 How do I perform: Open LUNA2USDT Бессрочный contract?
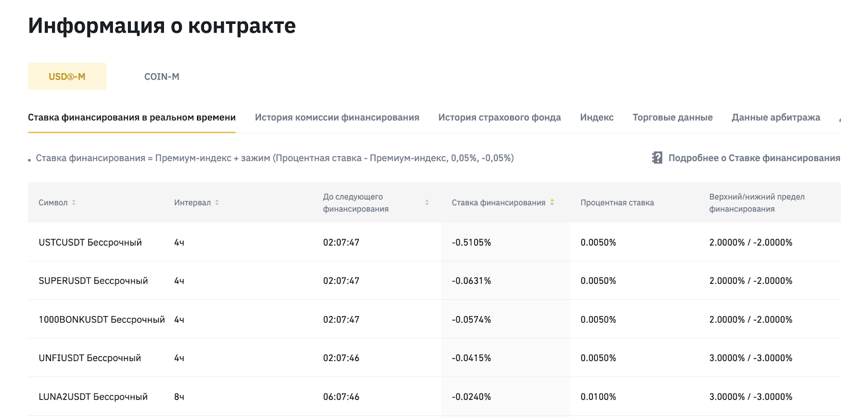point(93,397)
